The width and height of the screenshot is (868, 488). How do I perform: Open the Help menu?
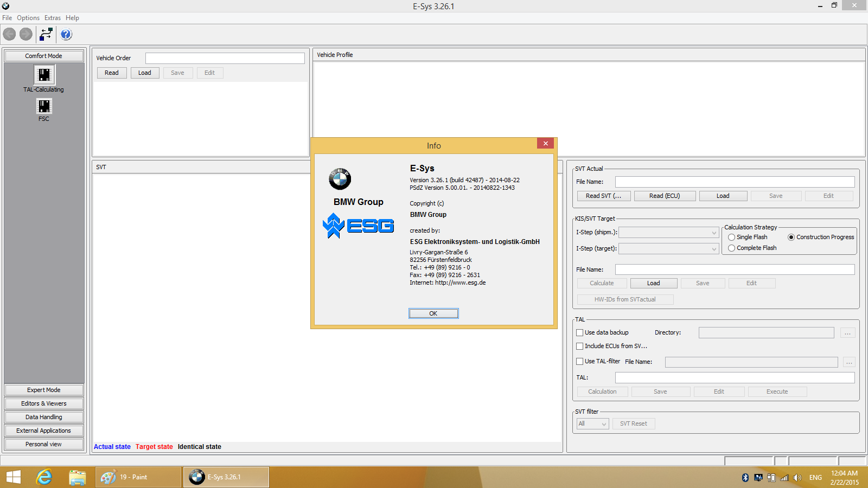coord(72,18)
